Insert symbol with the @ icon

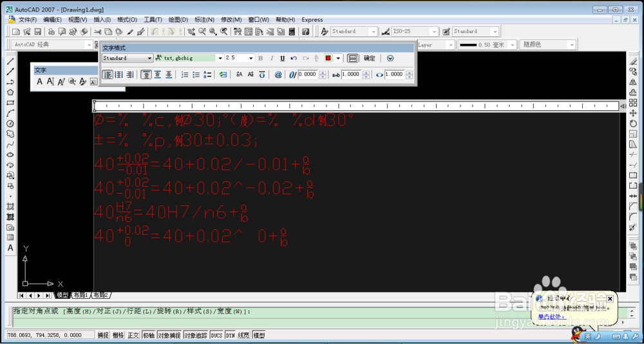[278, 75]
